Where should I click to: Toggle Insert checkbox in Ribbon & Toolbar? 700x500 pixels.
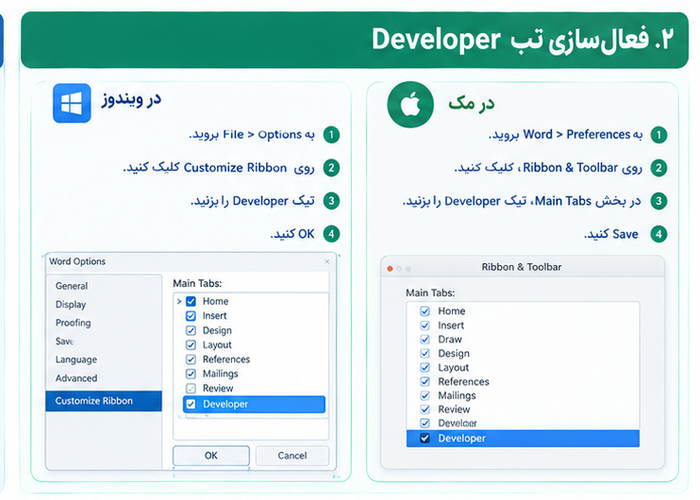pyautogui.click(x=425, y=325)
